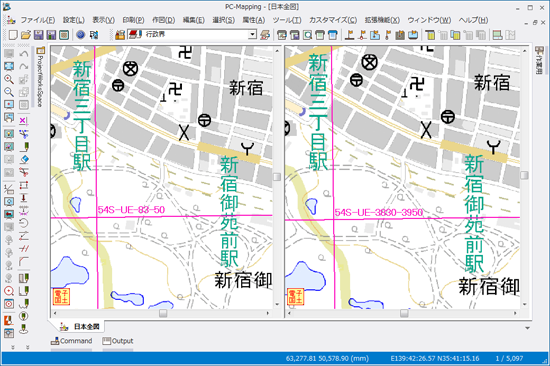550x366 pixels.
Task: Click the E139:42:26.57 N35:41:15.16 readout
Action: tap(435, 359)
